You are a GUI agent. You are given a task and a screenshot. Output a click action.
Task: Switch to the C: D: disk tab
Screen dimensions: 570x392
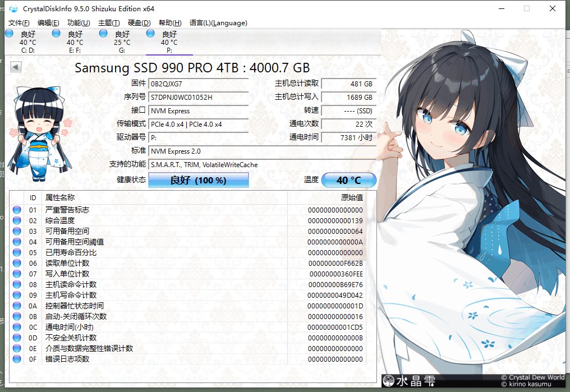[x=28, y=41]
